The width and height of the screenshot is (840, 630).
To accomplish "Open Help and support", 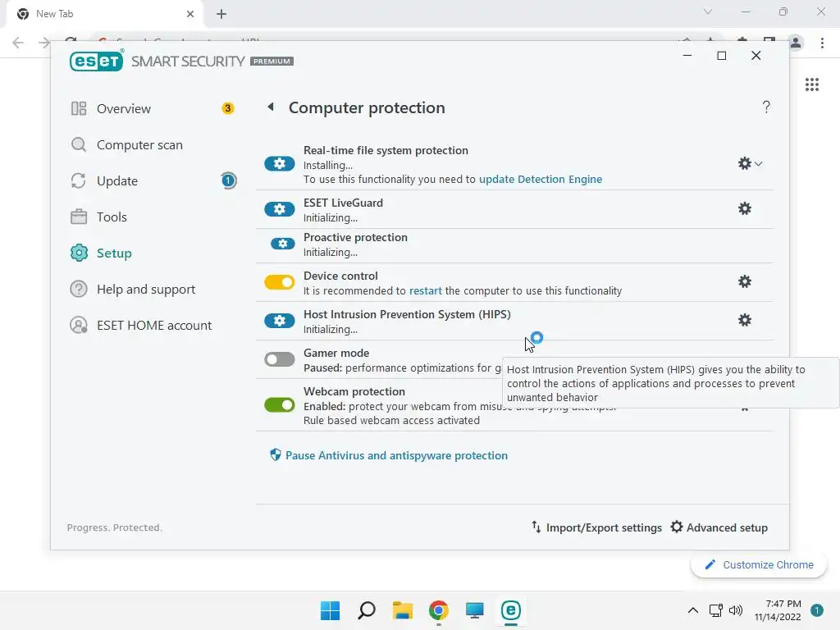I will [146, 290].
